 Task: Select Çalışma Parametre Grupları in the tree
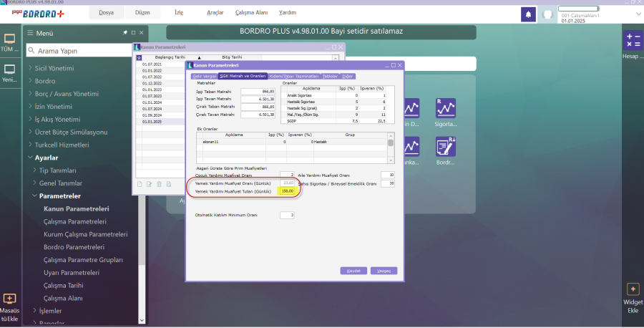coord(84,260)
